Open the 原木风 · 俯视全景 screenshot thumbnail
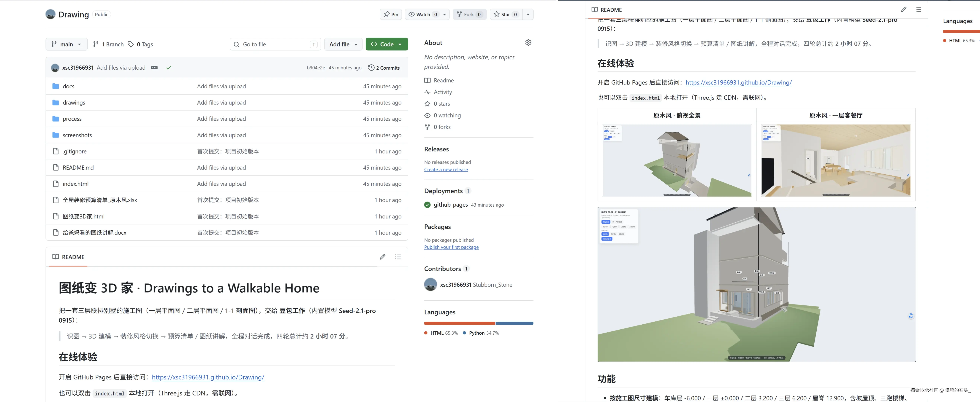Screen dimensions: 980x402 pyautogui.click(x=677, y=160)
